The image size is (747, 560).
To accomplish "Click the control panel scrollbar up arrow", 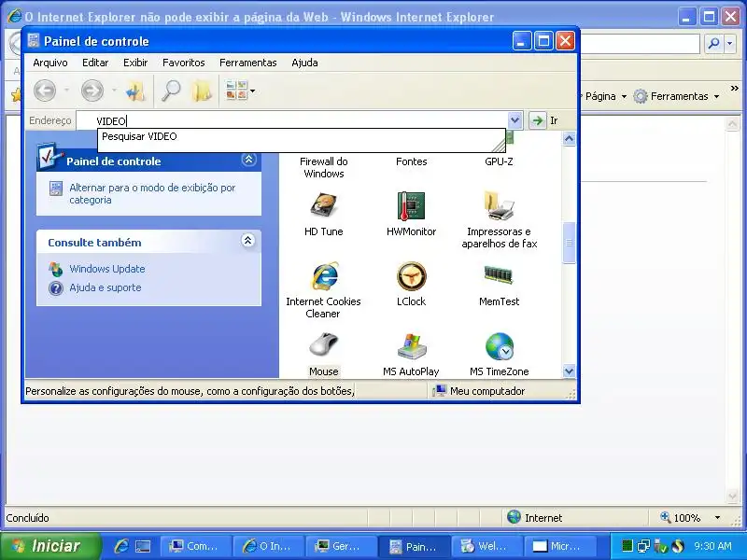I will [x=569, y=138].
